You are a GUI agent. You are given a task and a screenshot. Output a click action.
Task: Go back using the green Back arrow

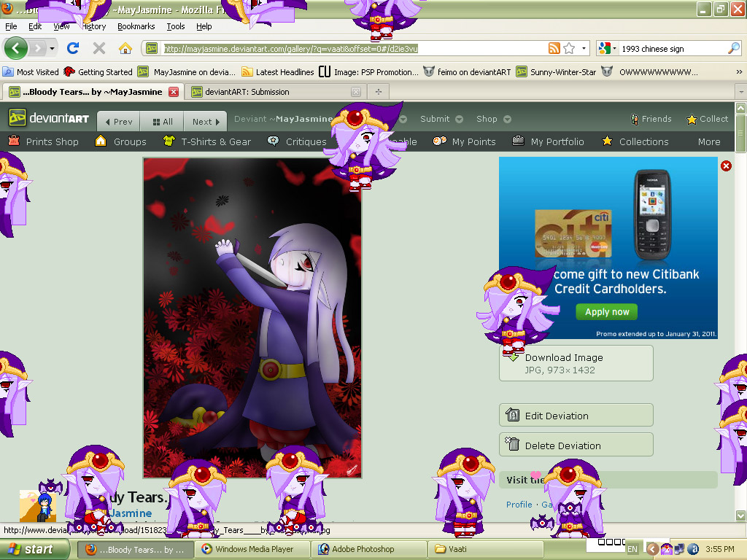(16, 48)
